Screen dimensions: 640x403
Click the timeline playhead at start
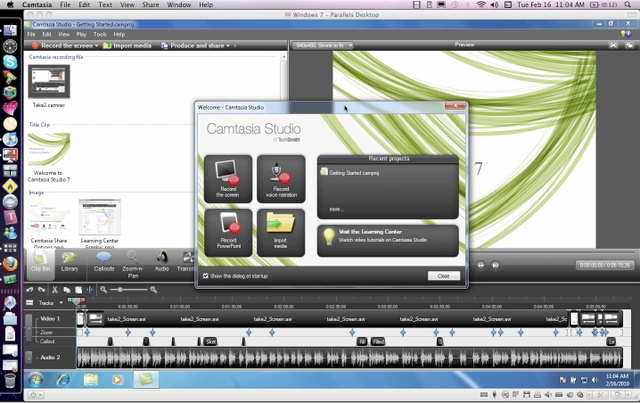point(76,301)
